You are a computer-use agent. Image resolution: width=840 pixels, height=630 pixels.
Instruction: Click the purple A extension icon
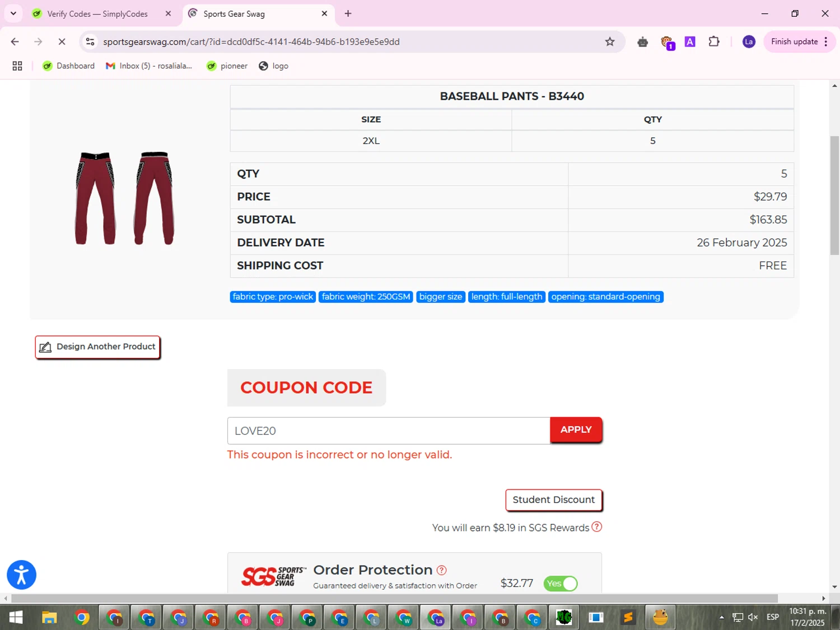[x=690, y=41]
